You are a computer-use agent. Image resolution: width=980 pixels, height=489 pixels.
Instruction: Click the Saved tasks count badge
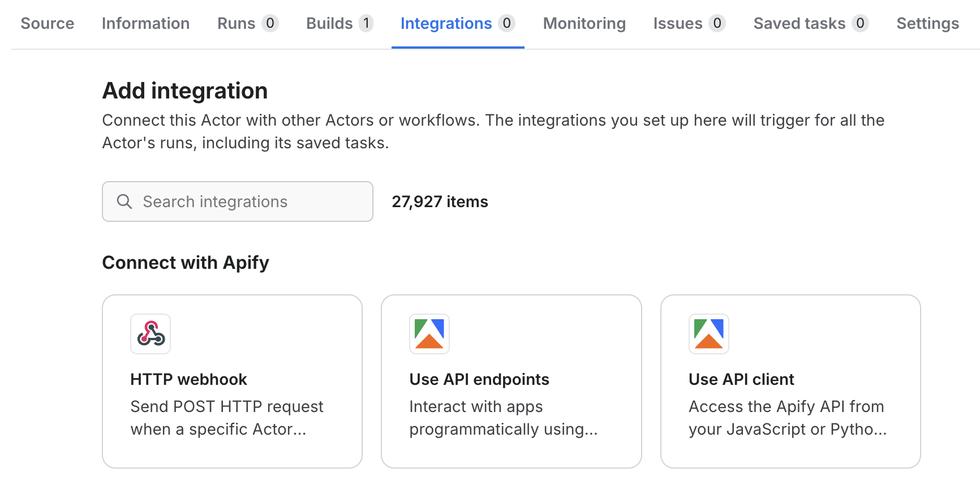tap(860, 23)
